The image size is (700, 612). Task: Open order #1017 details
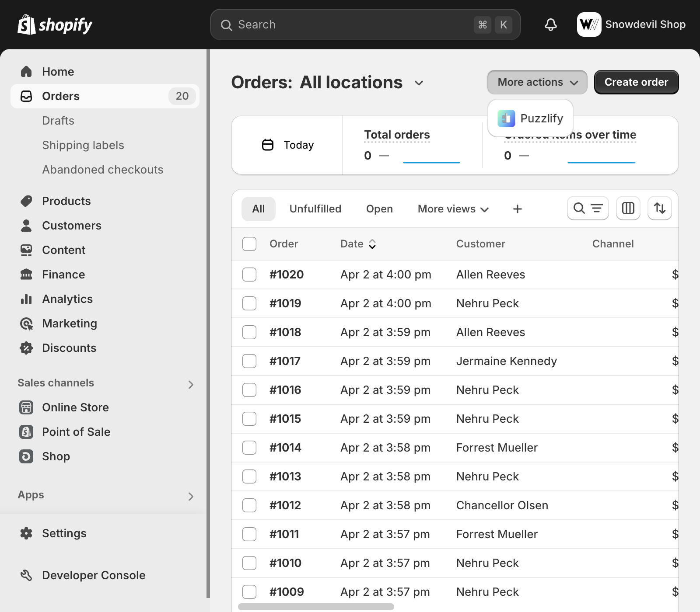[285, 361]
